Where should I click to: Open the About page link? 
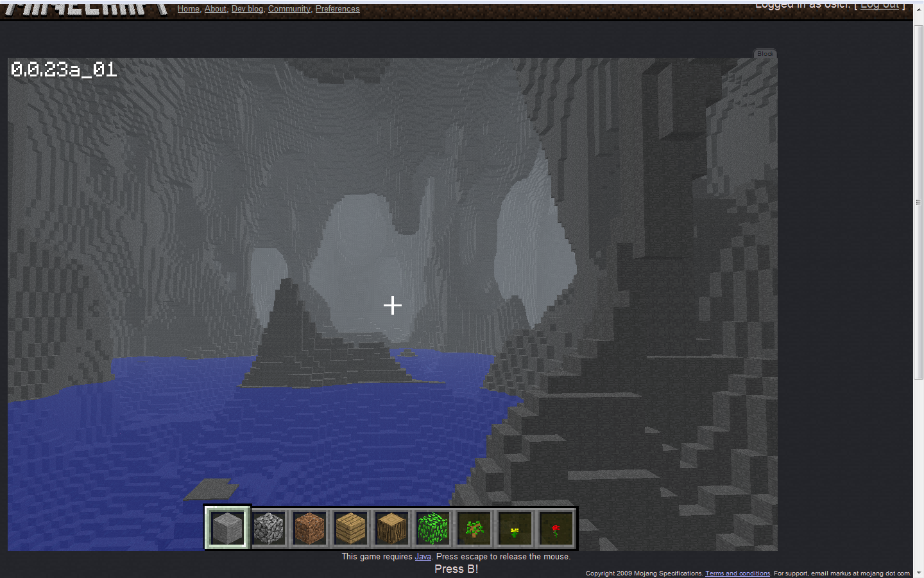(x=216, y=9)
